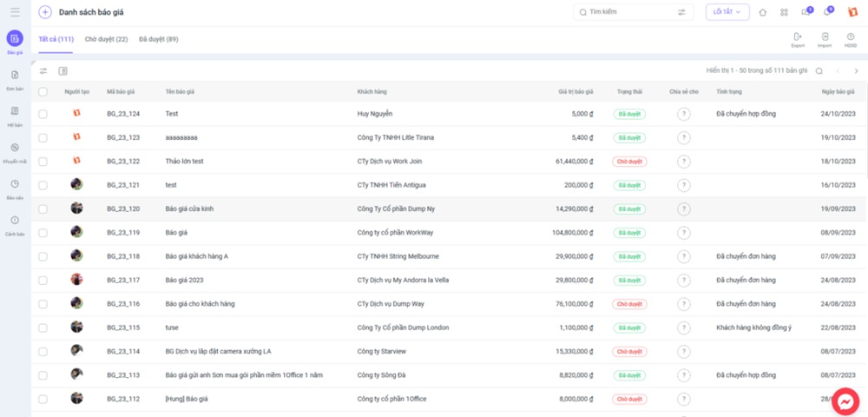The width and height of the screenshot is (868, 417).
Task: Click the Export icon
Action: (x=798, y=38)
